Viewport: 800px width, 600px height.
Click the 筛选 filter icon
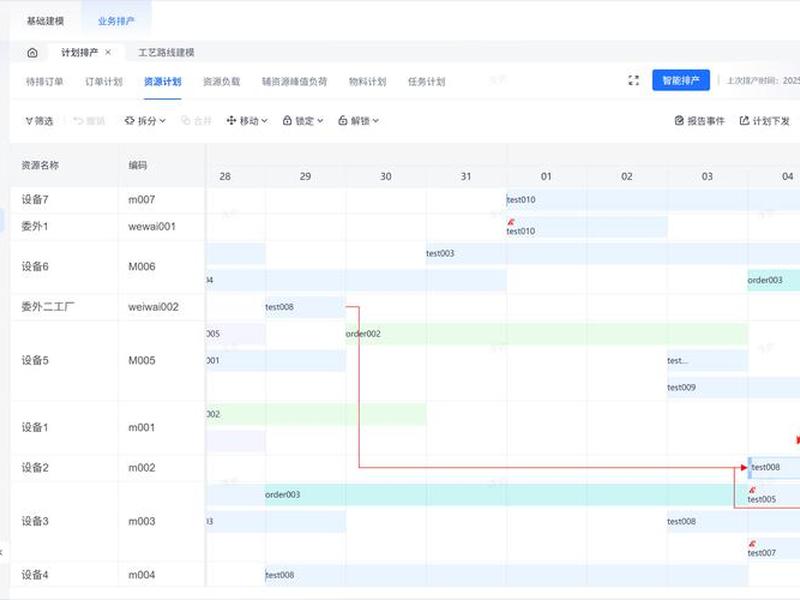pos(29,121)
